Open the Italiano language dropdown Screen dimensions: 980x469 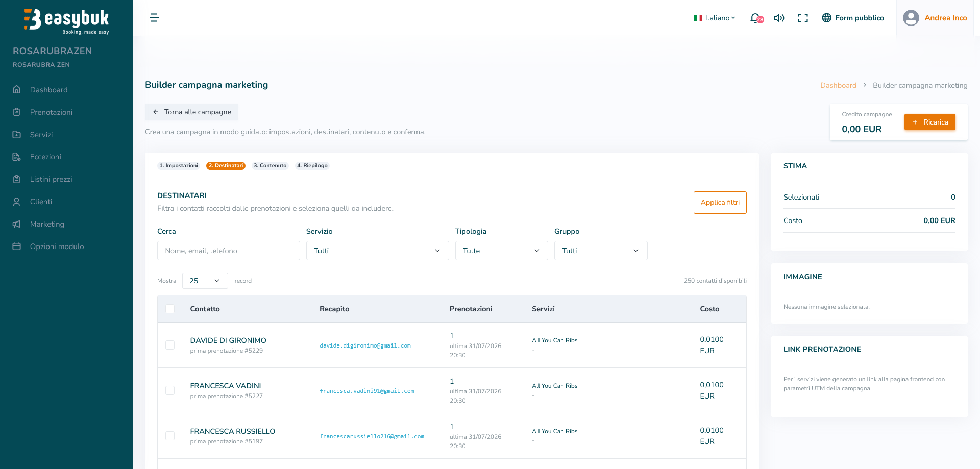click(715, 18)
